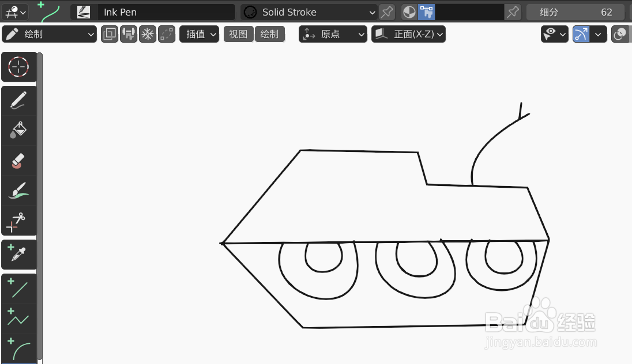Toggle pin for vertex color
Image resolution: width=632 pixels, height=364 pixels.
pos(513,12)
